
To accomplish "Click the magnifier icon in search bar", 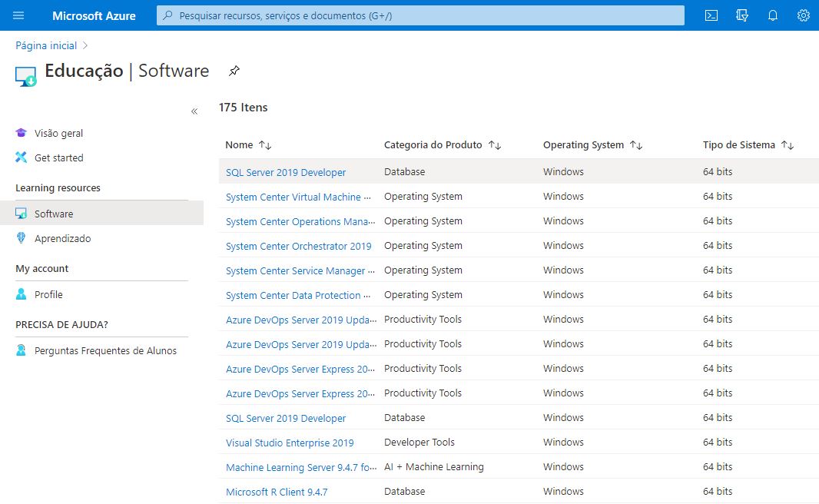I will [167, 15].
